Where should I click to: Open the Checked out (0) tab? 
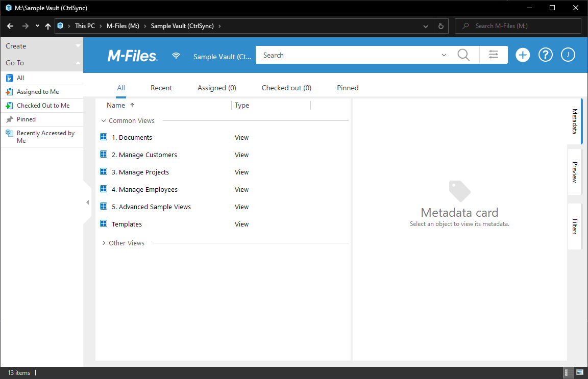pos(286,88)
